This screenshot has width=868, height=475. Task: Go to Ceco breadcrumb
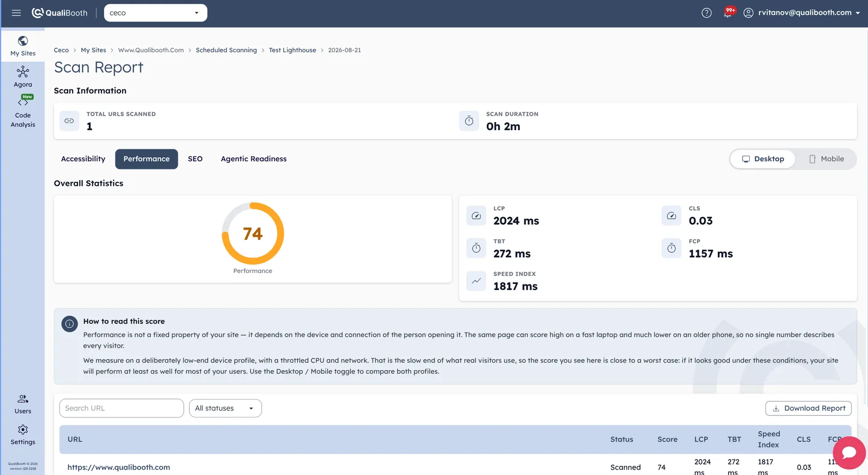coord(61,50)
